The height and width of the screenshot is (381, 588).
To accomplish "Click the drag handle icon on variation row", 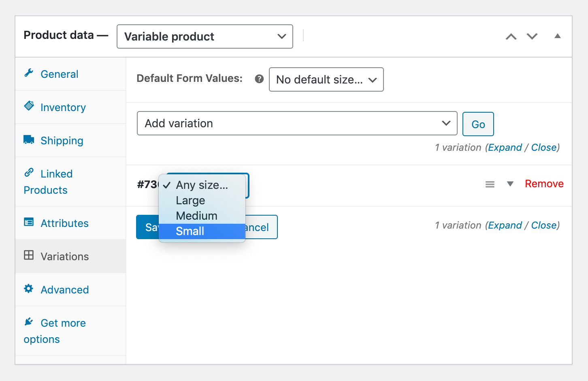I will pos(490,184).
